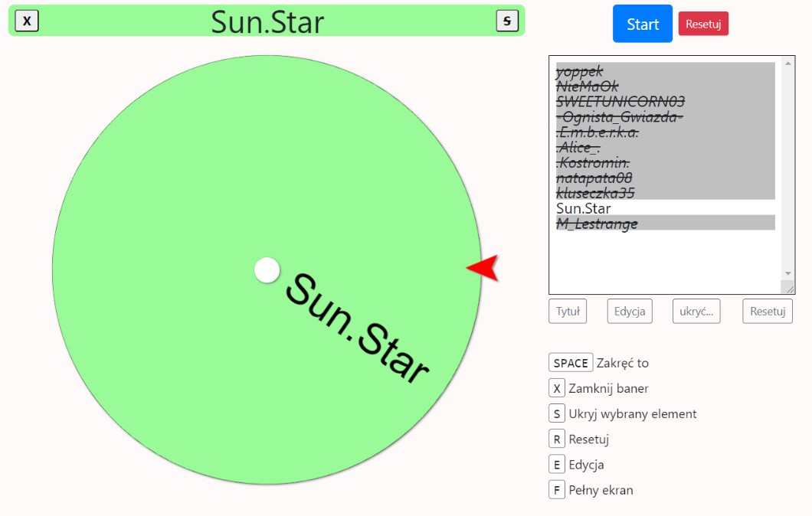Click crossed-out yoppek entry

(x=579, y=71)
